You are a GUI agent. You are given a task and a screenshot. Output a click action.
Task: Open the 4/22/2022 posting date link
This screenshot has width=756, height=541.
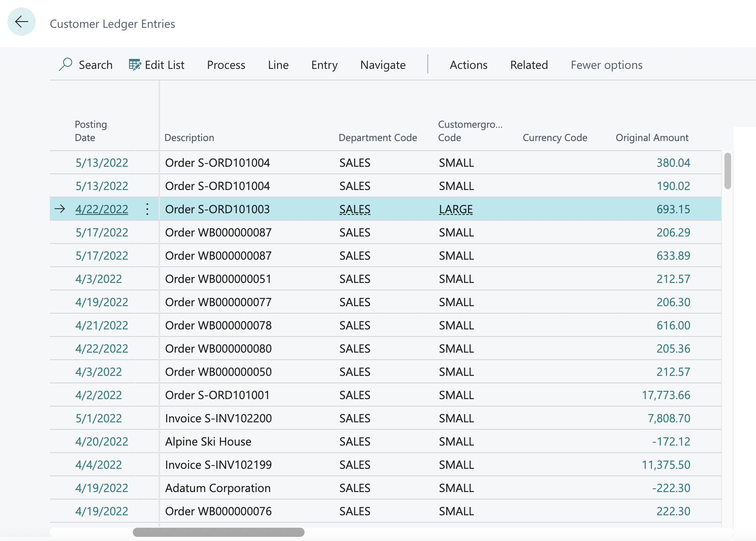coord(102,209)
